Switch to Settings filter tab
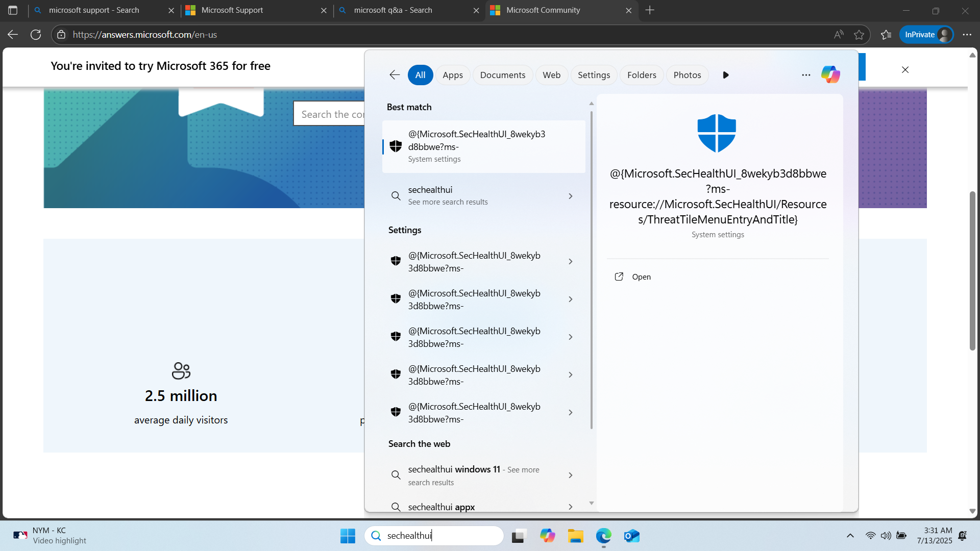The image size is (980, 551). point(594,75)
